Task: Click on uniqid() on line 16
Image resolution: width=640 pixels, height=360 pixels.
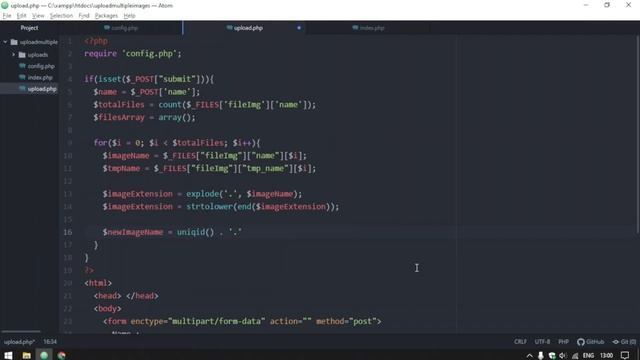Action: pyautogui.click(x=195, y=232)
